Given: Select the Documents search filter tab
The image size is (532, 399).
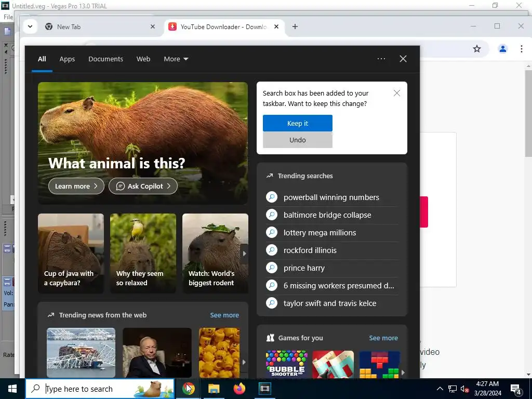Looking at the screenshot, I should [x=105, y=59].
